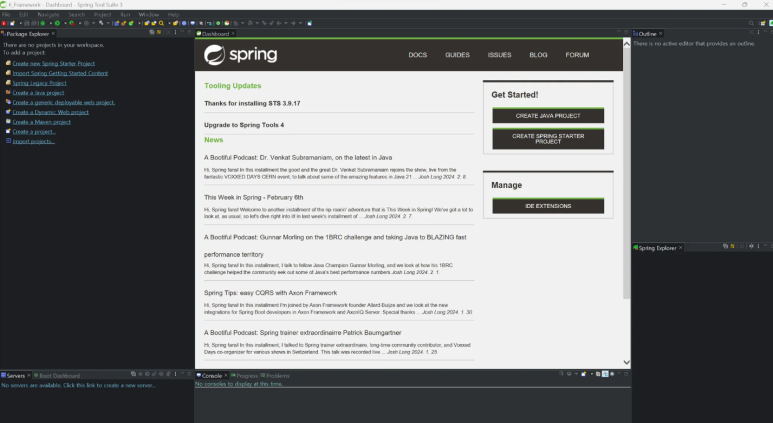Viewport: 773px width, 423px height.
Task: Toggle Link with Editor in Package Explorer
Action: click(159, 32)
